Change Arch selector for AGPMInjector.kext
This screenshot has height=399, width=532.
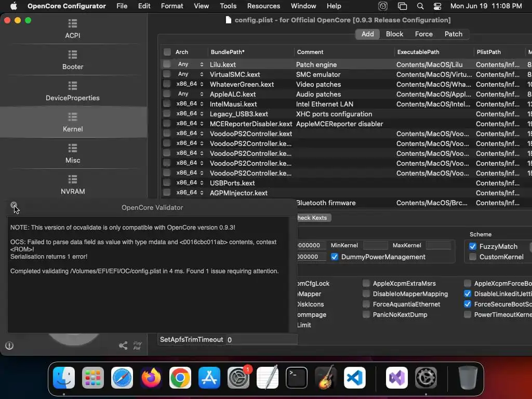pyautogui.click(x=190, y=192)
